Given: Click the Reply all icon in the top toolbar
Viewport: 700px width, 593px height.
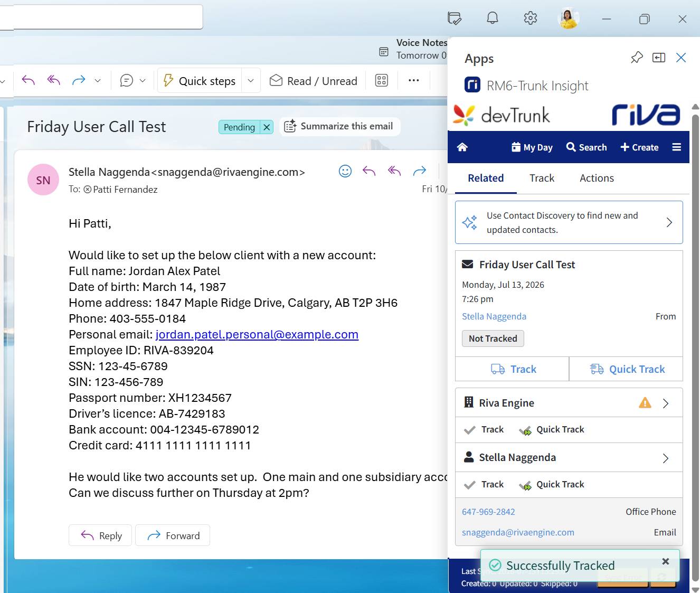Looking at the screenshot, I should pyautogui.click(x=53, y=80).
